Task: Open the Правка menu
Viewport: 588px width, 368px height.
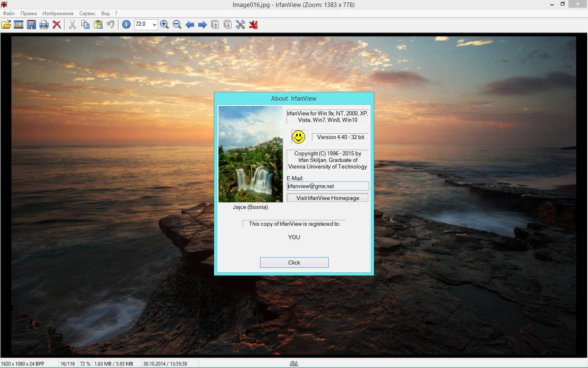Action: pos(29,13)
